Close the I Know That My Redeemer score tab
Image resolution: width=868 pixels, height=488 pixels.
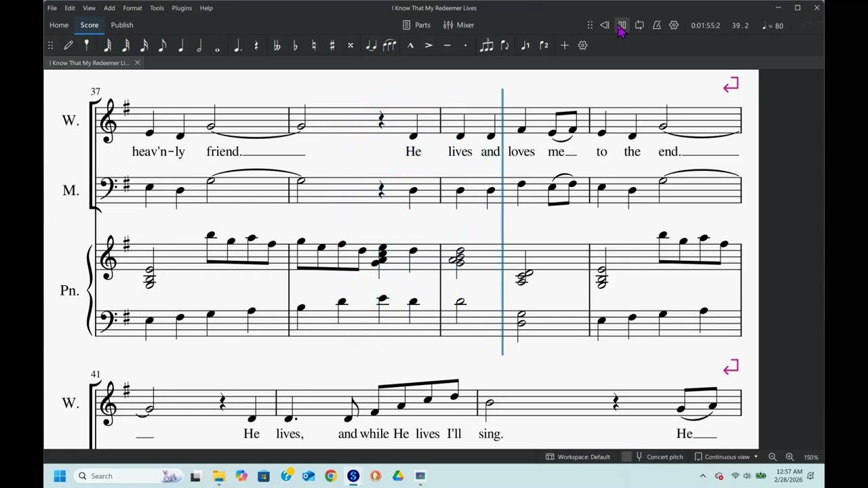point(137,62)
